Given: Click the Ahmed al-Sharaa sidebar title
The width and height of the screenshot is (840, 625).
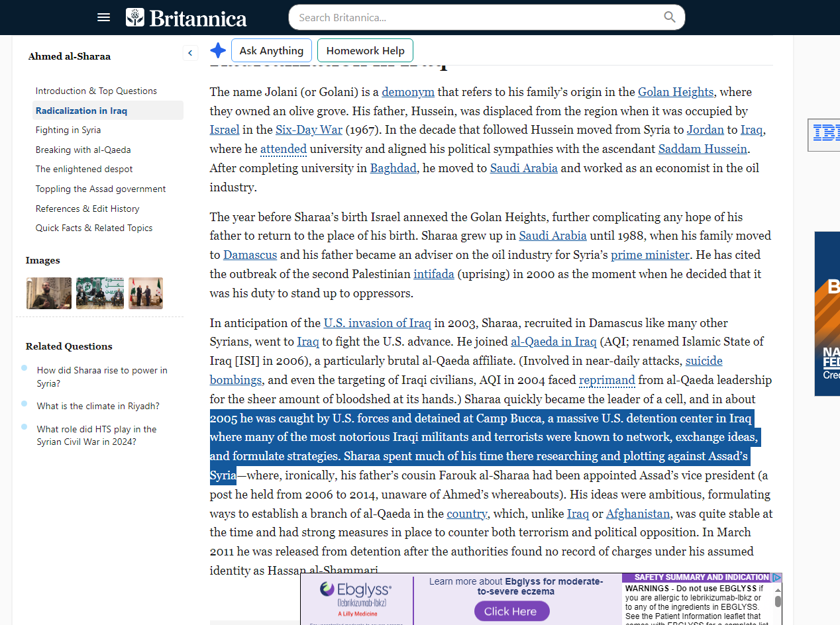Looking at the screenshot, I should (70, 57).
